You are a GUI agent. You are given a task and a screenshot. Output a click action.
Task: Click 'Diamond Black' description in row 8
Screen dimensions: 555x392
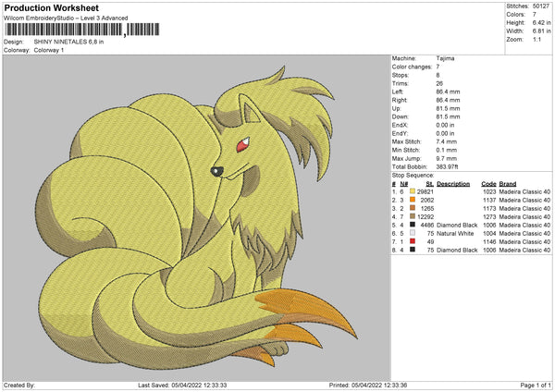[457, 251]
